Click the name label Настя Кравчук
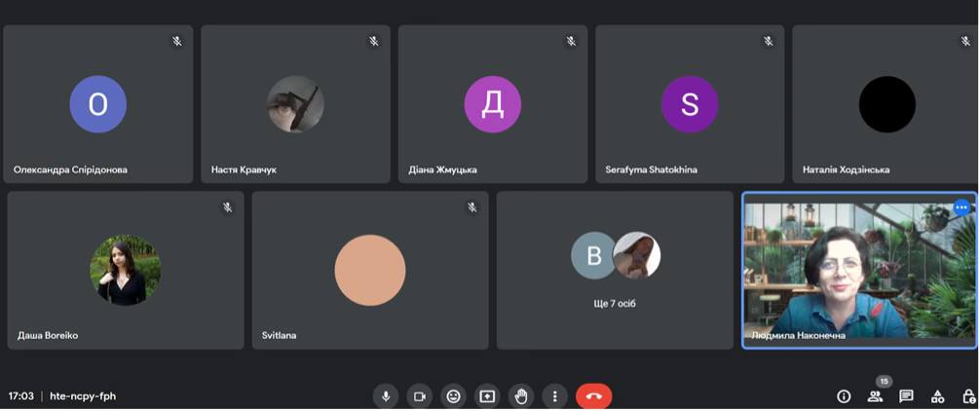The width and height of the screenshot is (980, 411). pos(244,169)
